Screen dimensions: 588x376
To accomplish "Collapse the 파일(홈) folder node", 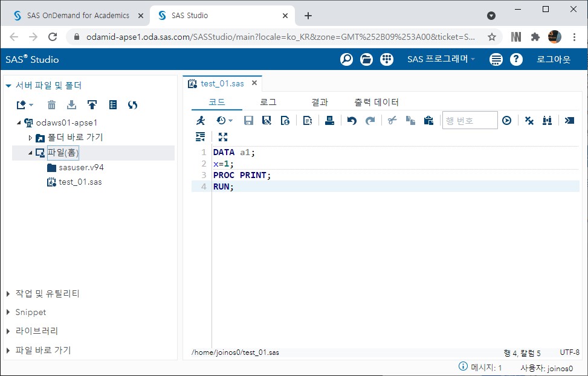I will click(x=30, y=153).
